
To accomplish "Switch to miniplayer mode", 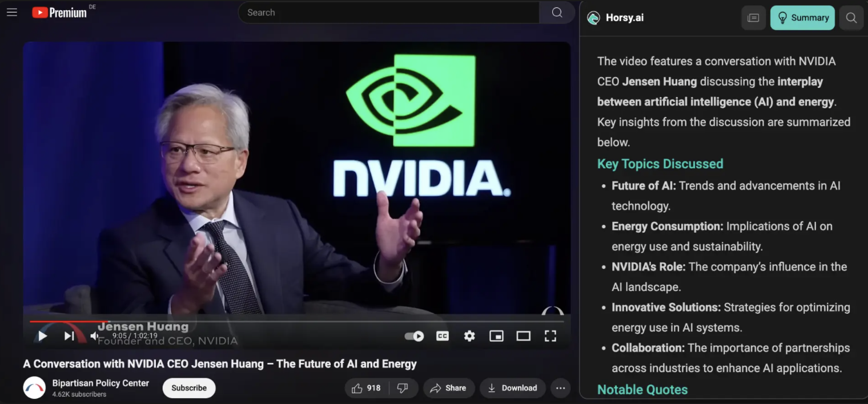I will pos(496,336).
